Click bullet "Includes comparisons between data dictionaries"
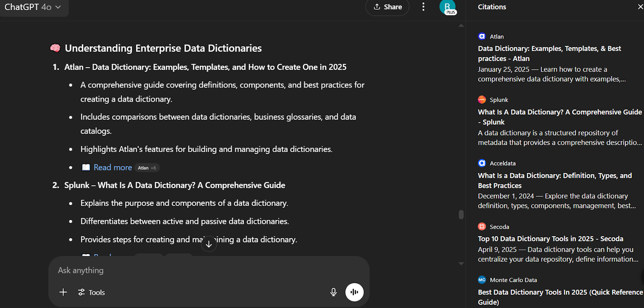This screenshot has height=308, width=644. click(218, 124)
